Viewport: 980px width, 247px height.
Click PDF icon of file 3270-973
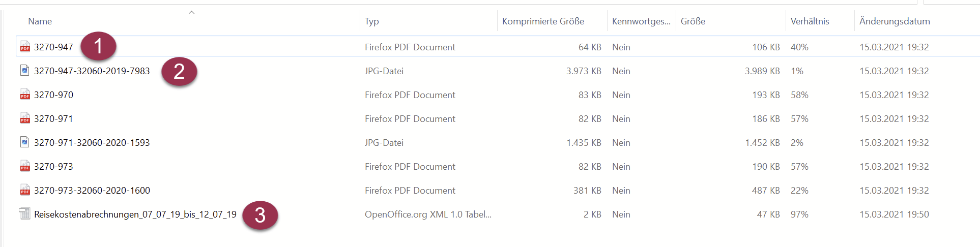[25, 166]
